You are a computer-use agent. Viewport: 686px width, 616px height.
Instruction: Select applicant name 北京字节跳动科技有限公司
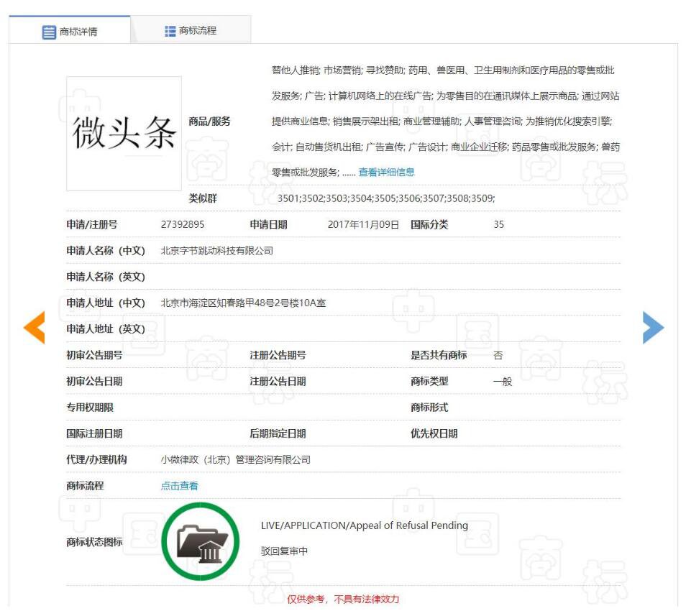(x=217, y=251)
